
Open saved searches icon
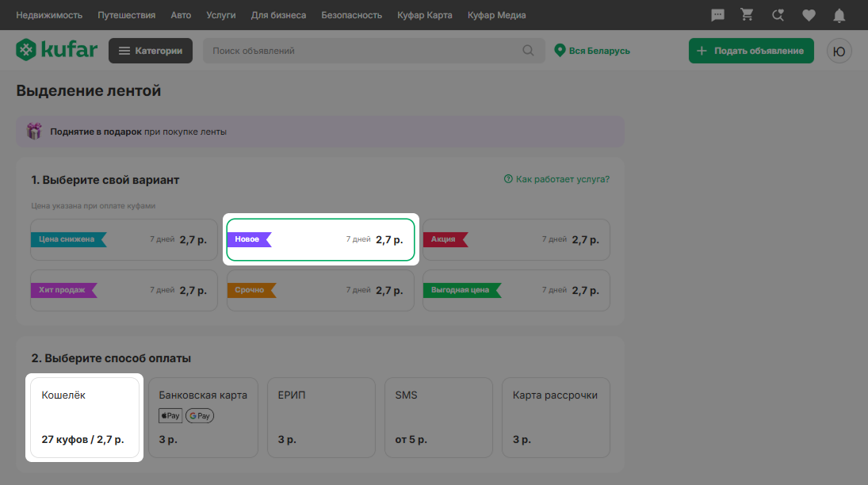pyautogui.click(x=778, y=15)
